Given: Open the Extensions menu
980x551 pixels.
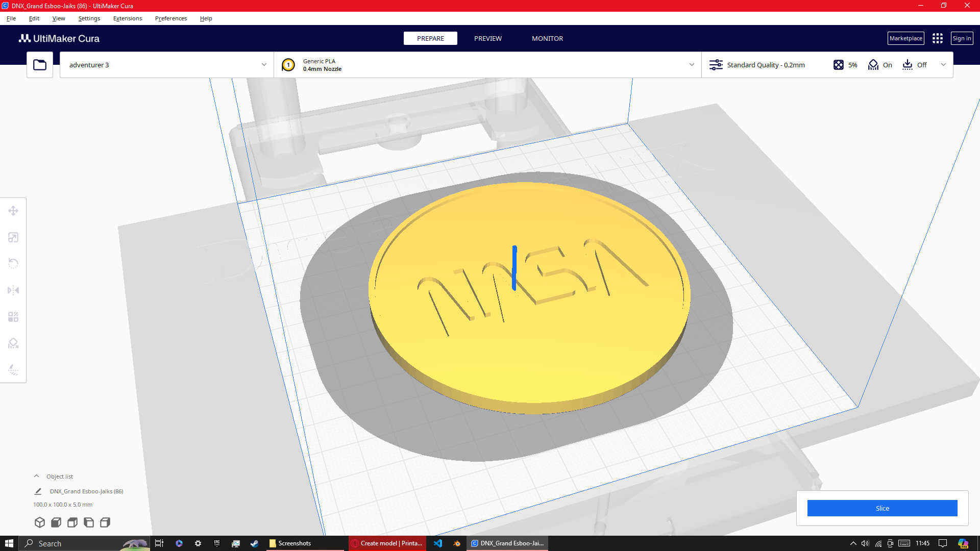Looking at the screenshot, I should pos(128,18).
